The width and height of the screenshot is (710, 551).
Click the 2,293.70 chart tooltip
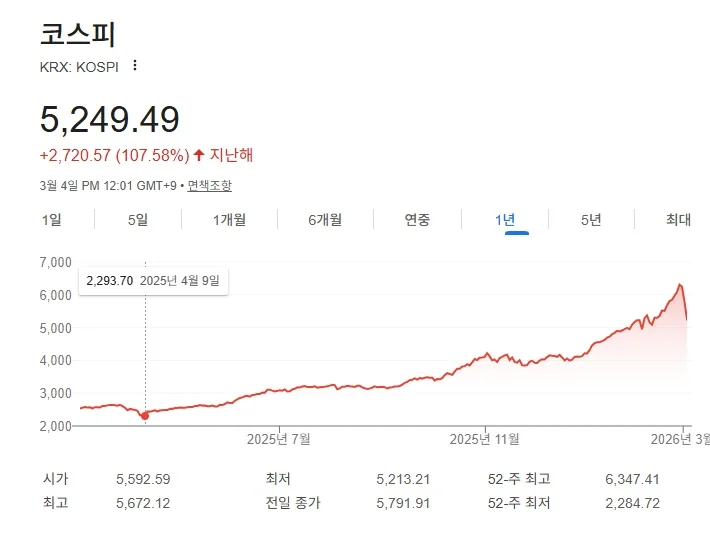[x=154, y=281]
